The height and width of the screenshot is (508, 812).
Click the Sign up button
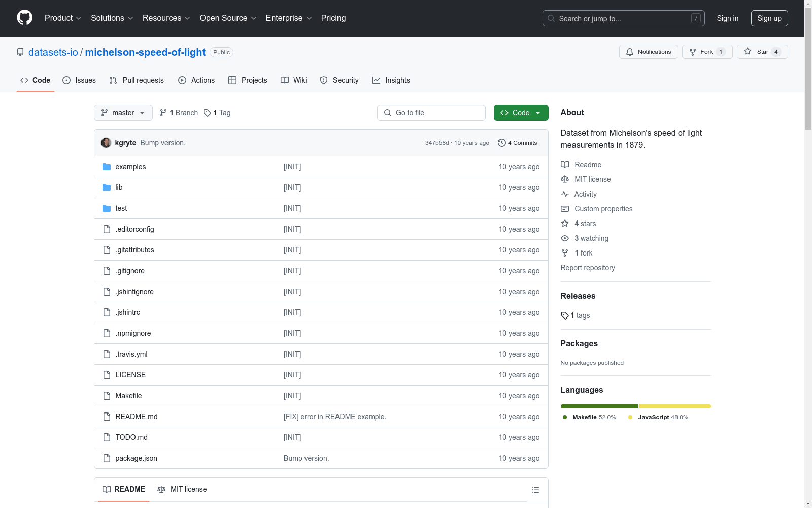point(769,18)
